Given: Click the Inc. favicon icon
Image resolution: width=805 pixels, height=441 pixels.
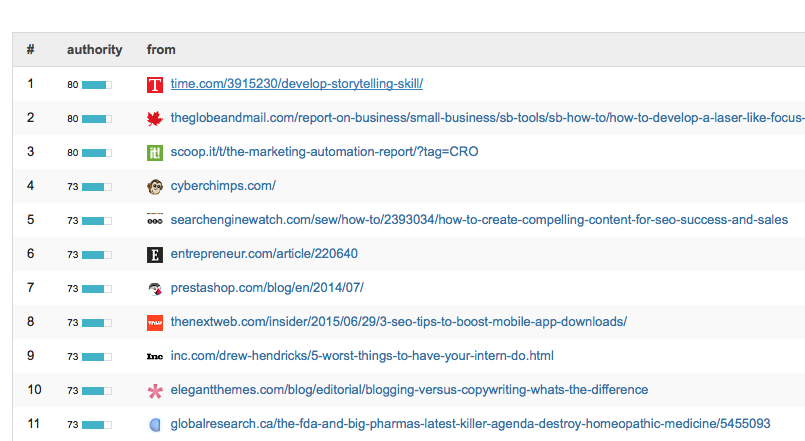Looking at the screenshot, I should click(154, 356).
